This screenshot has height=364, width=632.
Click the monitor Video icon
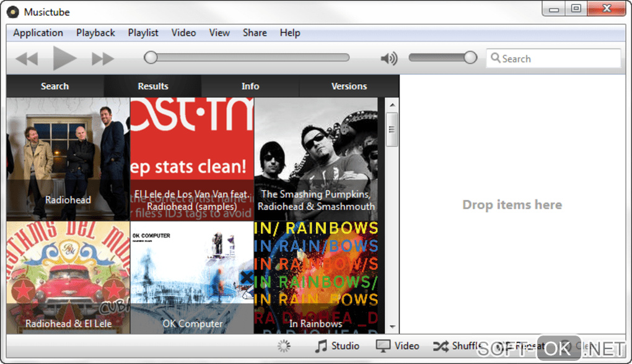[x=383, y=346]
